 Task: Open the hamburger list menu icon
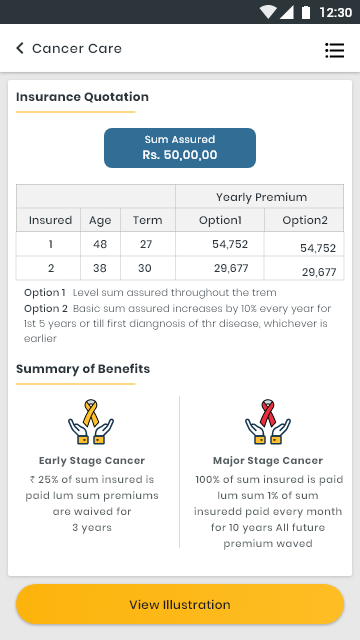point(334,50)
